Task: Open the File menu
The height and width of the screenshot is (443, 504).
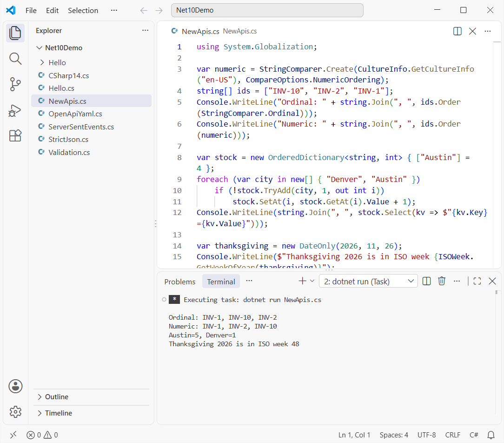Action: click(31, 10)
